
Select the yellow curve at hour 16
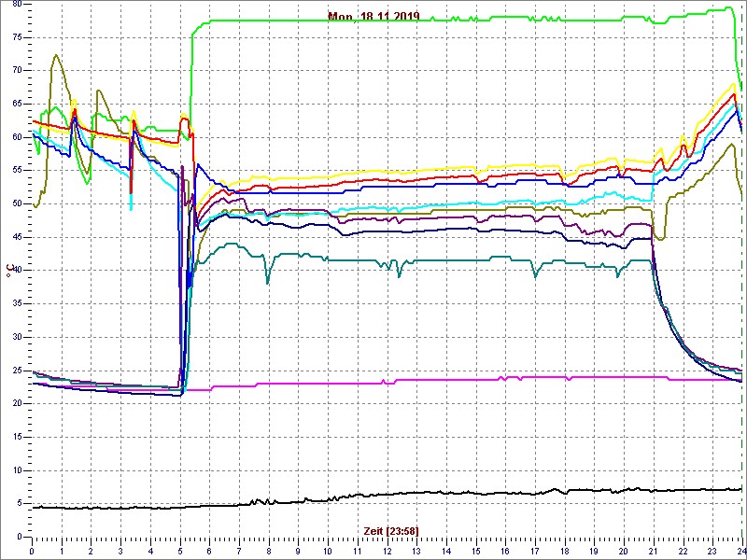(x=505, y=166)
